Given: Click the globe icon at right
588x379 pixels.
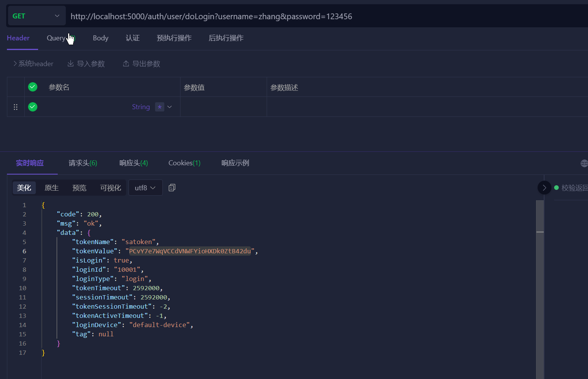Looking at the screenshot, I should (x=584, y=163).
